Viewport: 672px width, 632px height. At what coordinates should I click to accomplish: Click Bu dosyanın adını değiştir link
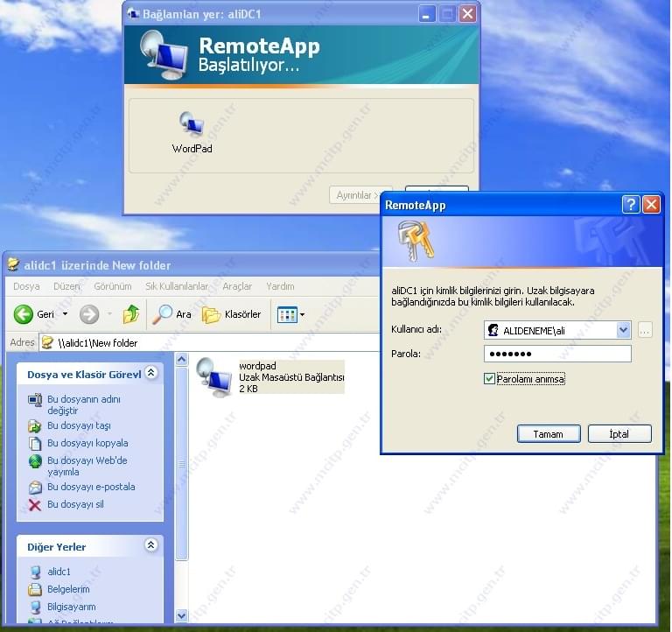84,404
